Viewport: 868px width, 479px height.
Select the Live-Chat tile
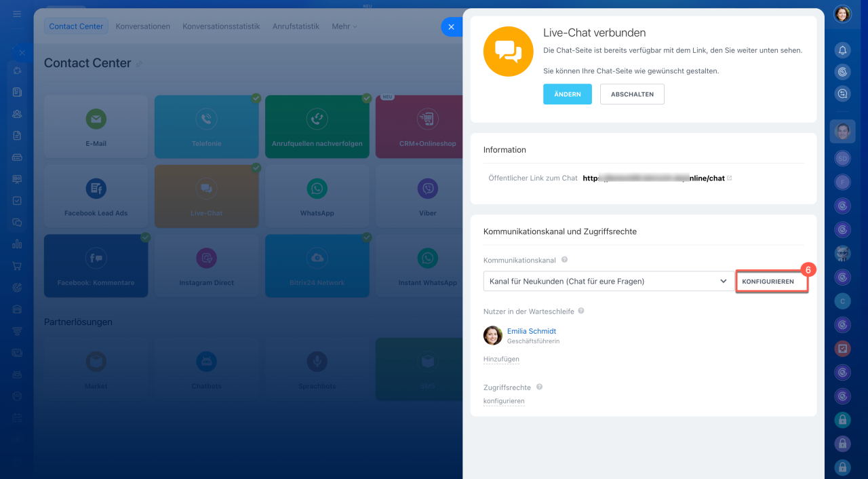tap(206, 196)
